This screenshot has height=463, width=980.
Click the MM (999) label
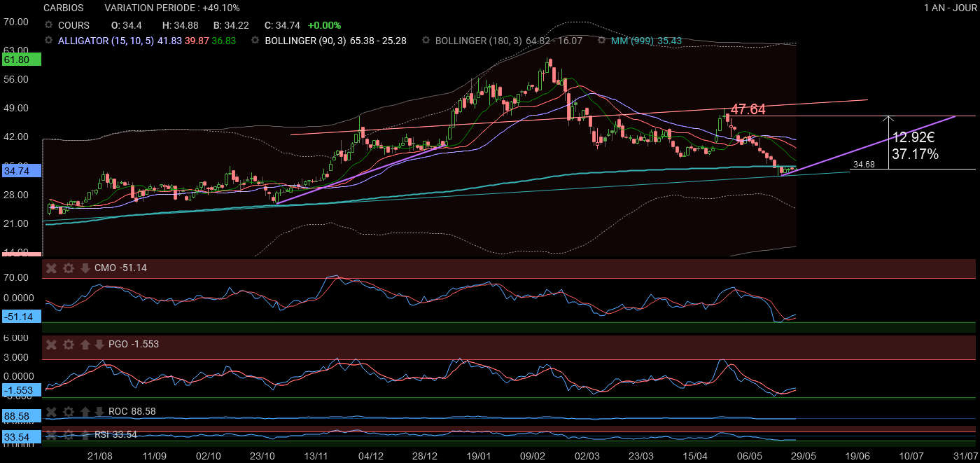[x=632, y=41]
